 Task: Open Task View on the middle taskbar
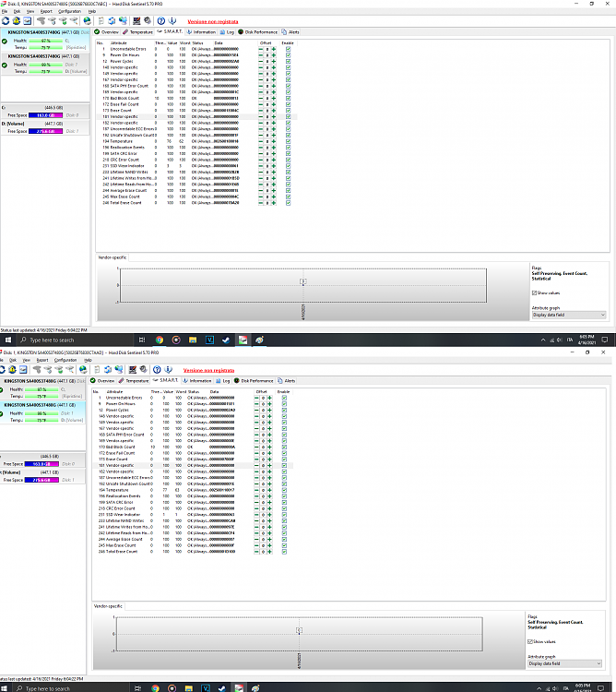click(141, 340)
